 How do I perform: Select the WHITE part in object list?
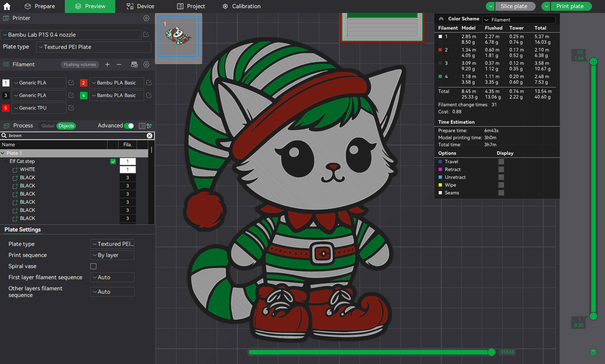coord(27,170)
